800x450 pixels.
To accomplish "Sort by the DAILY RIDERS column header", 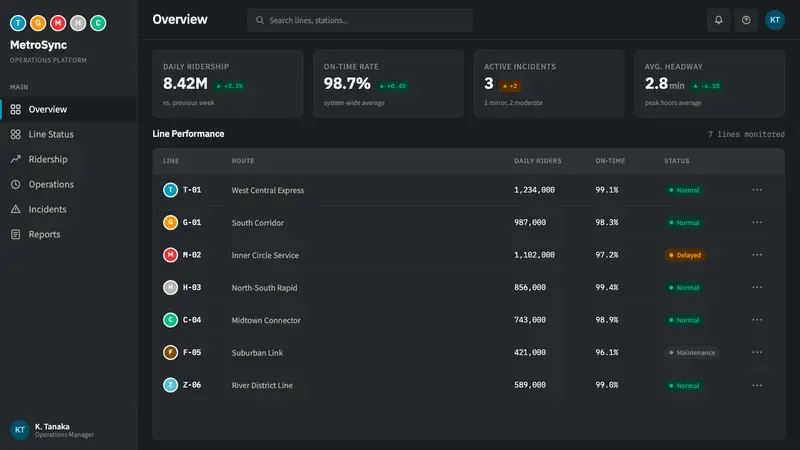I will (538, 161).
